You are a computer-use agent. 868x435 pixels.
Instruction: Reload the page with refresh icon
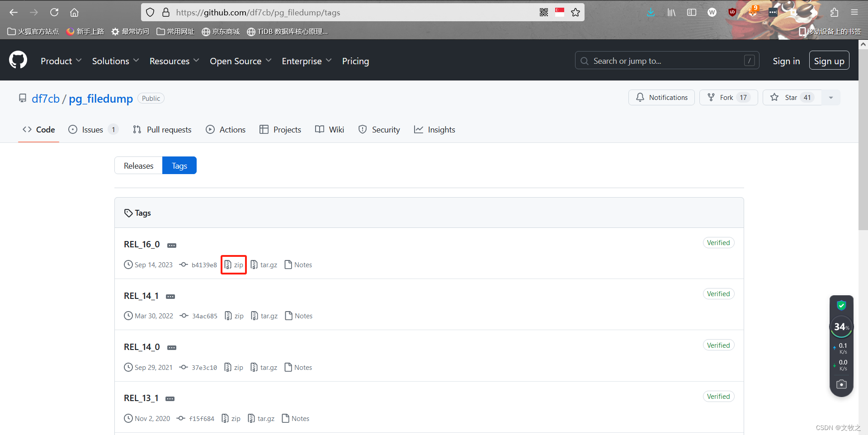click(54, 12)
